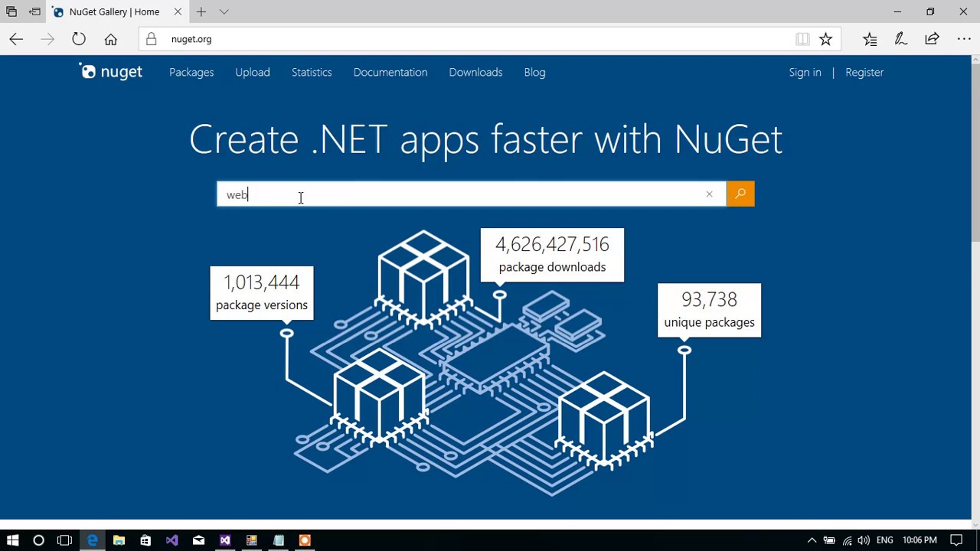Open the Wi-Fi network flyout
Image resolution: width=980 pixels, height=551 pixels.
click(847, 540)
